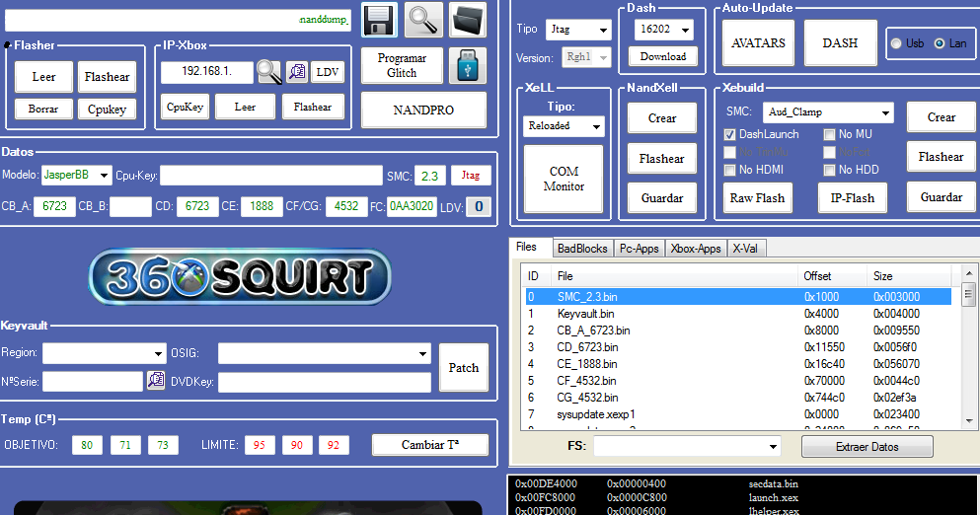This screenshot has height=515, width=980.
Task: Click the network scan icon beside LDV
Action: 297,72
